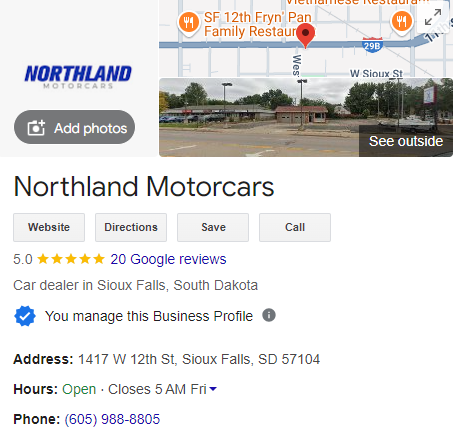
Task: Save this business listing
Action: (213, 227)
